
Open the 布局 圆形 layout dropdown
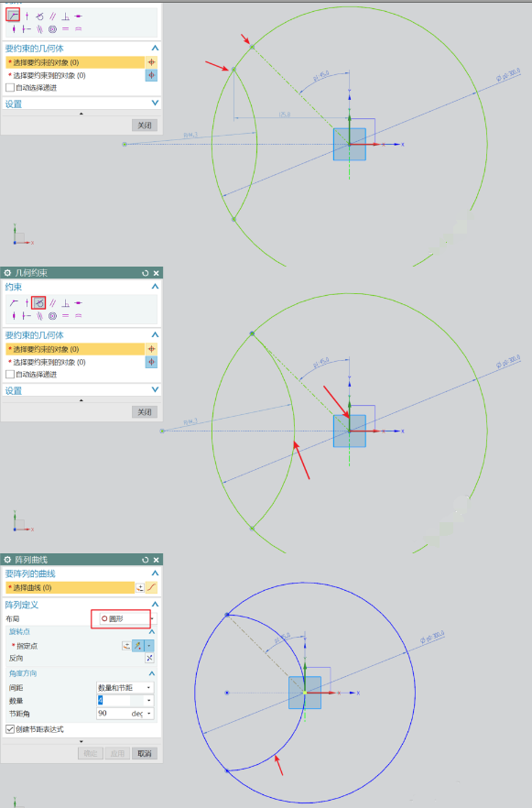coord(126,618)
